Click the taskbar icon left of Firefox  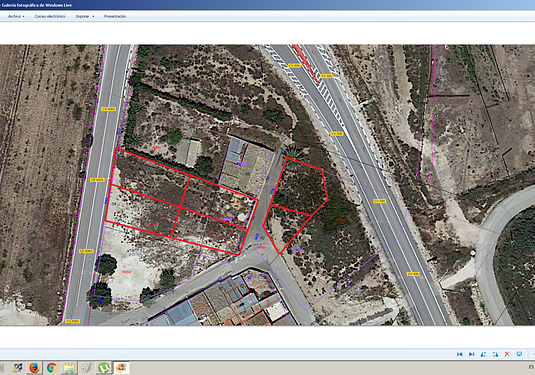click(17, 368)
